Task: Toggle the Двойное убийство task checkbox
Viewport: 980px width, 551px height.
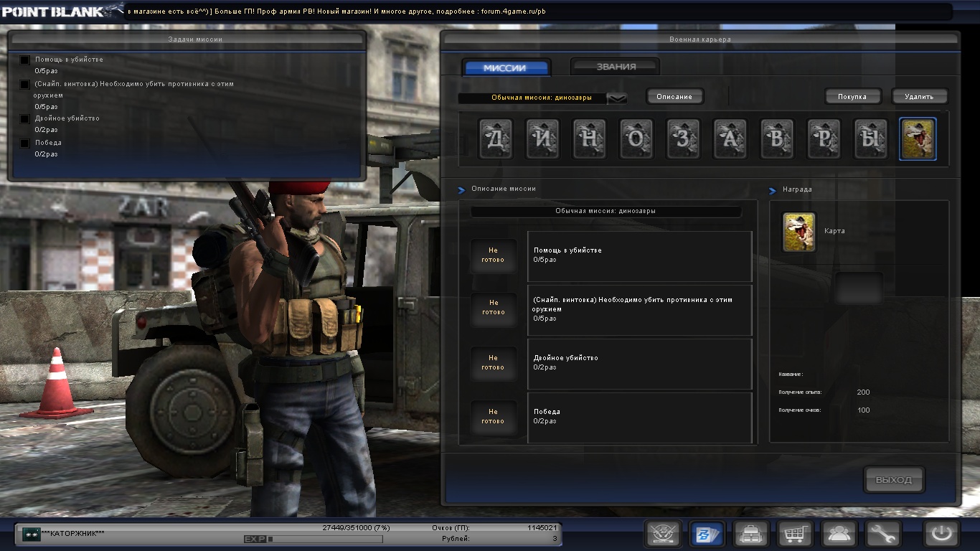Action: click(x=25, y=119)
